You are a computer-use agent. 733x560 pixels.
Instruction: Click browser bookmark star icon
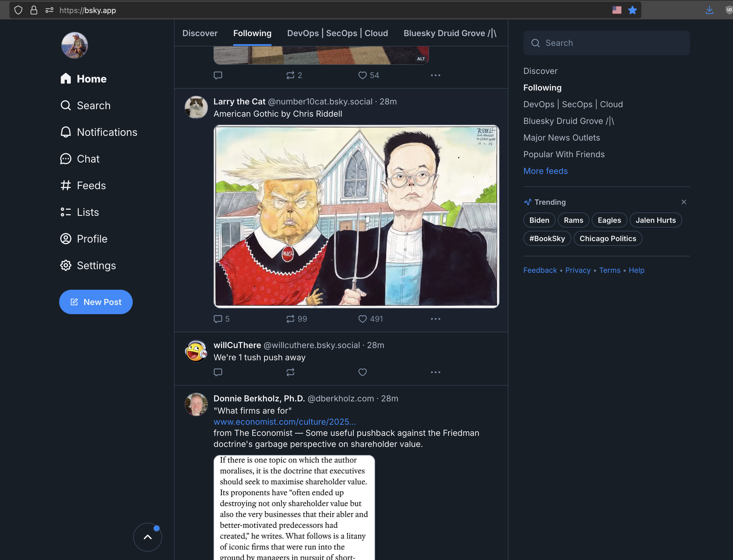point(632,10)
